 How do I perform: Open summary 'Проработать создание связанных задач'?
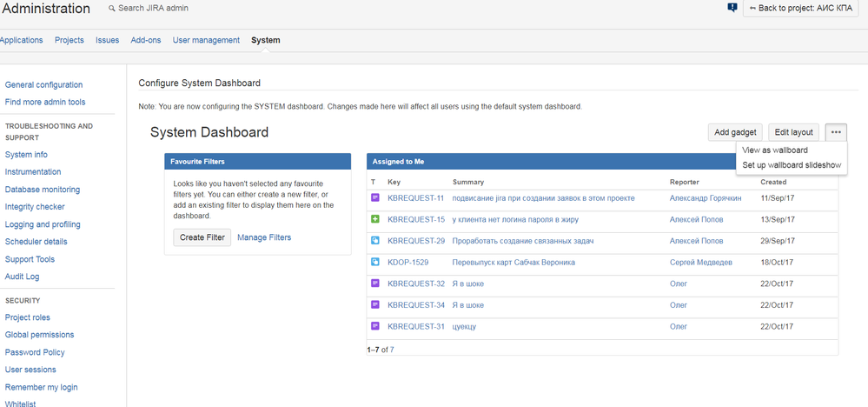(523, 241)
